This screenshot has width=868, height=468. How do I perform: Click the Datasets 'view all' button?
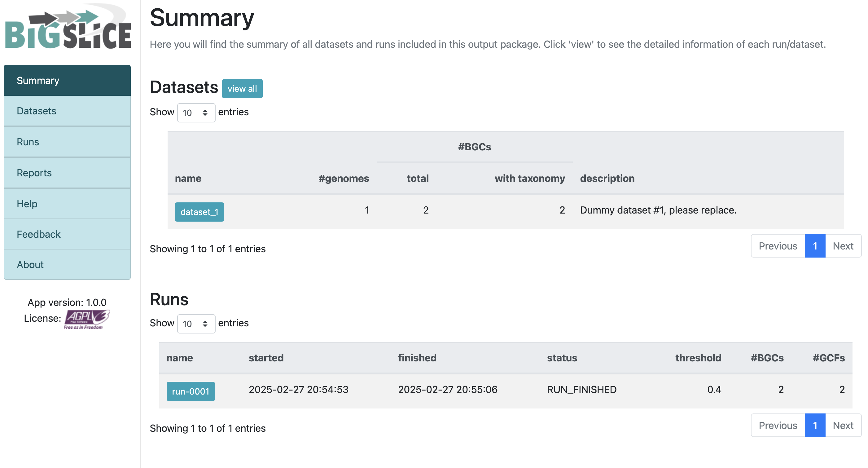pyautogui.click(x=242, y=89)
